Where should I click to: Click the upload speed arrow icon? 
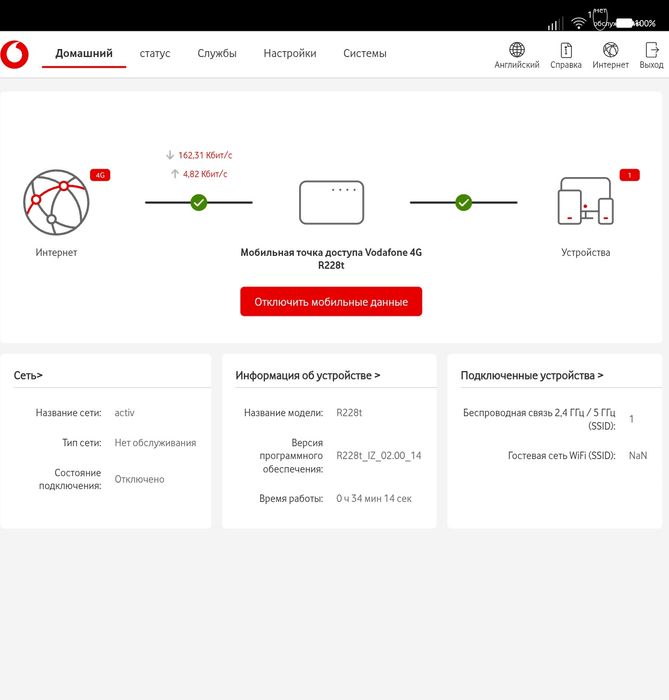point(175,174)
